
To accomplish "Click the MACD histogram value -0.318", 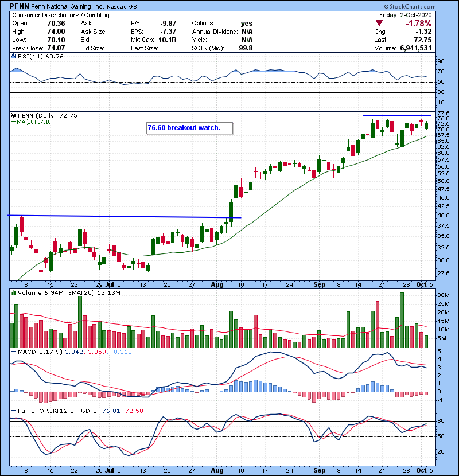I will [x=121, y=352].
